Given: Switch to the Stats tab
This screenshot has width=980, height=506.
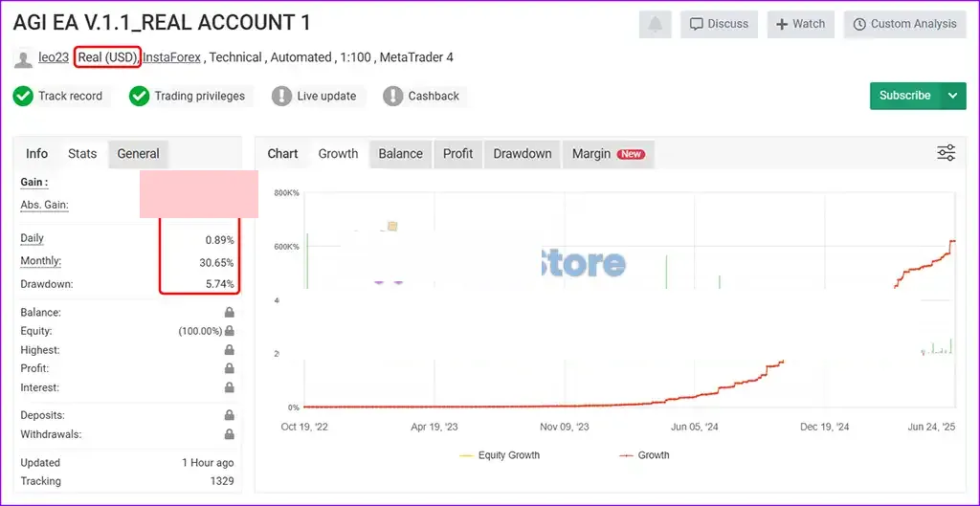Looking at the screenshot, I should pos(82,154).
